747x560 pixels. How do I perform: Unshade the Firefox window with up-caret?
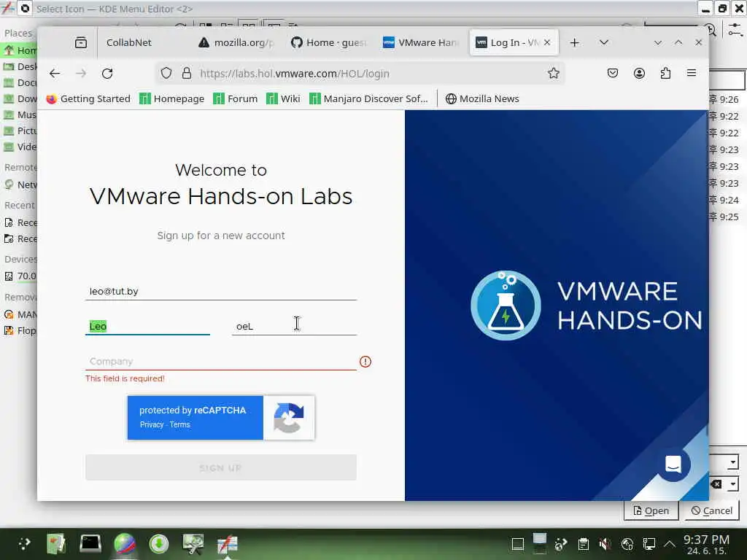[678, 42]
